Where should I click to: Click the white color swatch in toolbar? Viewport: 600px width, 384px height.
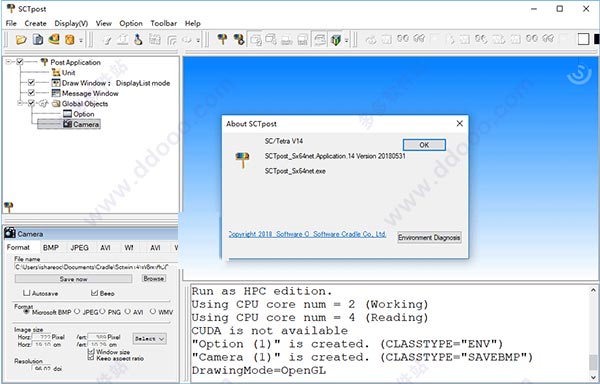583,39
